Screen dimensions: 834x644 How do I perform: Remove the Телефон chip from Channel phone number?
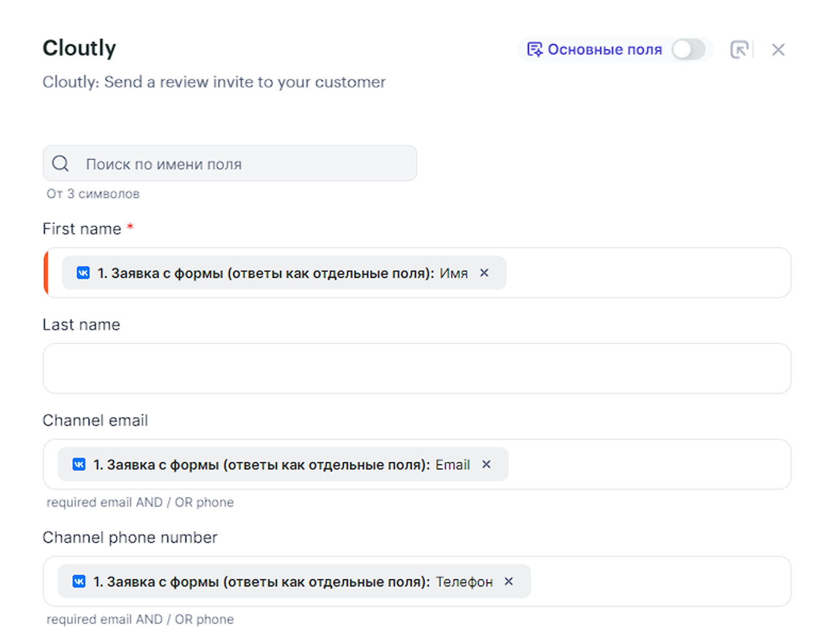508,582
